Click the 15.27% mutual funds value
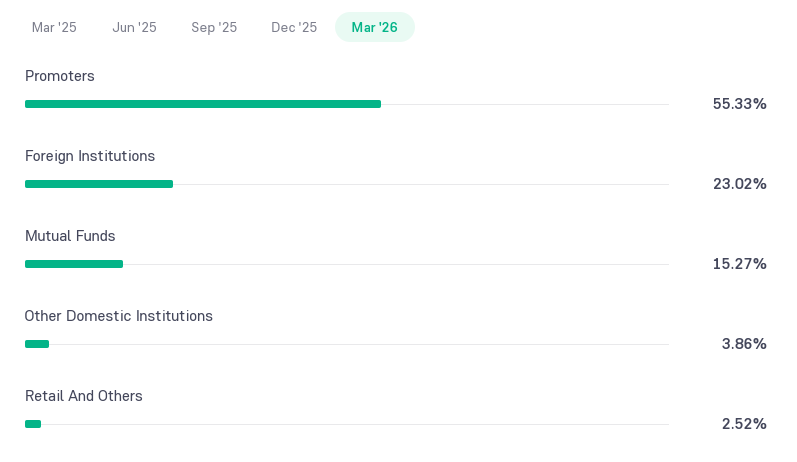The image size is (797, 462). pyautogui.click(x=740, y=264)
